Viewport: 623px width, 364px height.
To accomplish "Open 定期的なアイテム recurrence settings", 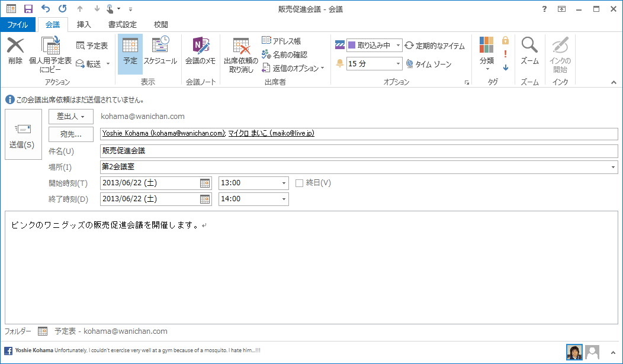I will click(x=435, y=46).
